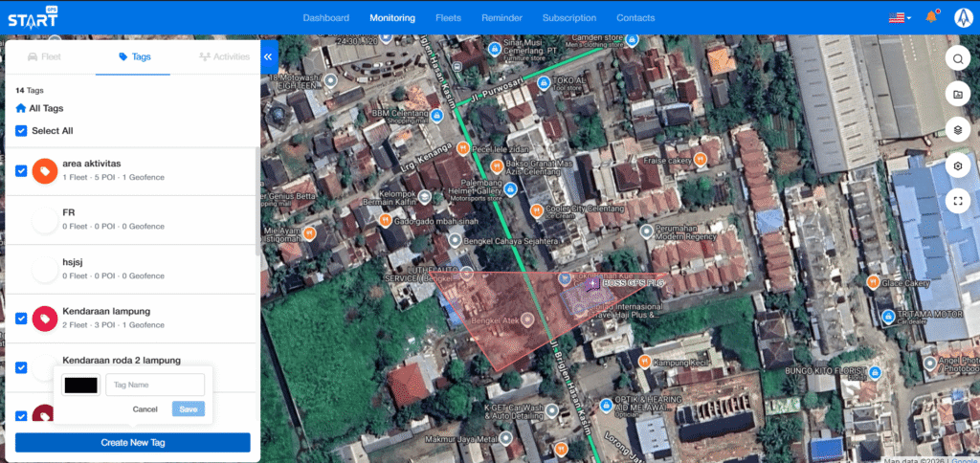This screenshot has width=980, height=463.
Task: Enter fullscreen map view
Action: (x=957, y=201)
